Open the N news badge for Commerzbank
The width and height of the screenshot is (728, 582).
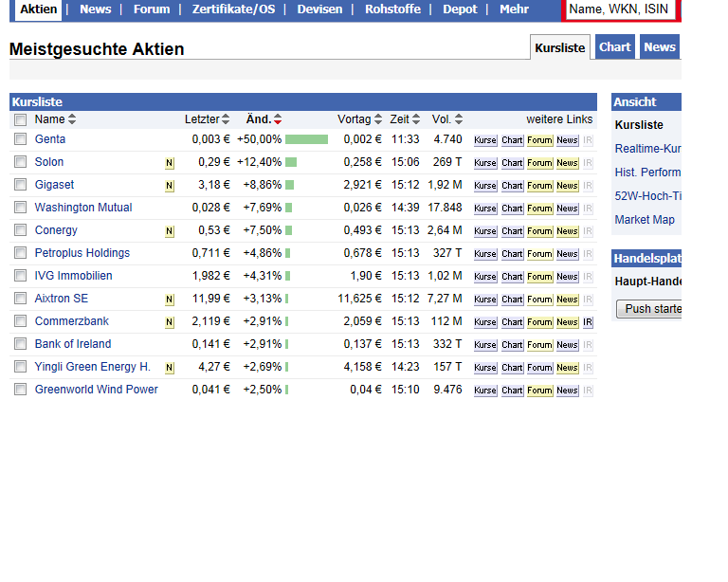pyautogui.click(x=170, y=322)
